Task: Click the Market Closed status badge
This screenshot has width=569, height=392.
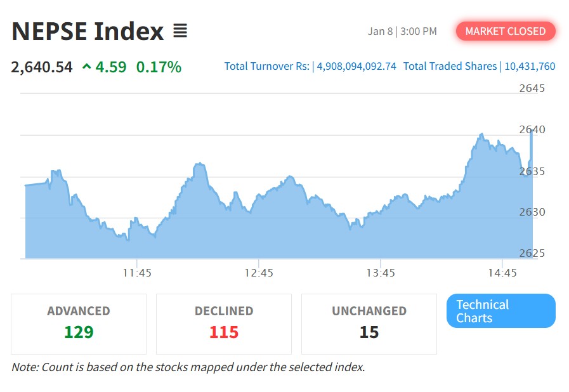Action: (x=505, y=31)
